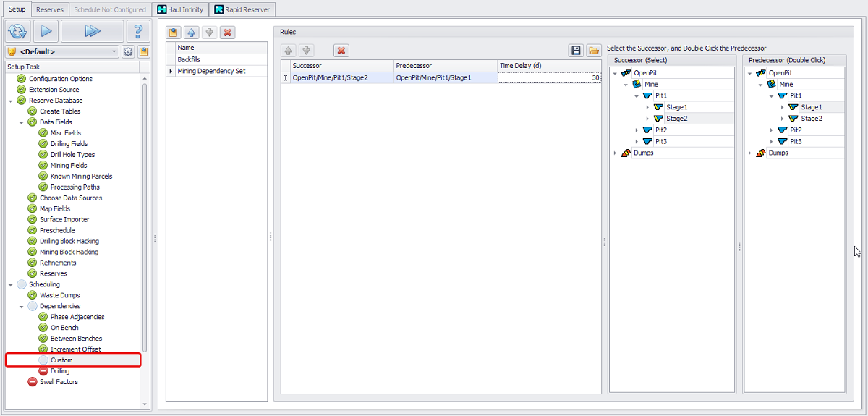Move rule up in Rules toolbar

point(289,51)
